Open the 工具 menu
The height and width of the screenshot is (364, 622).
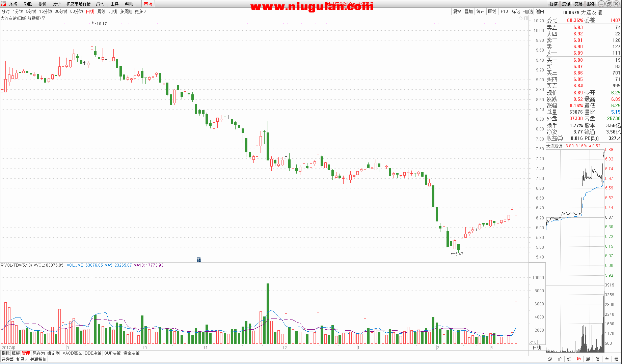[x=115, y=4]
